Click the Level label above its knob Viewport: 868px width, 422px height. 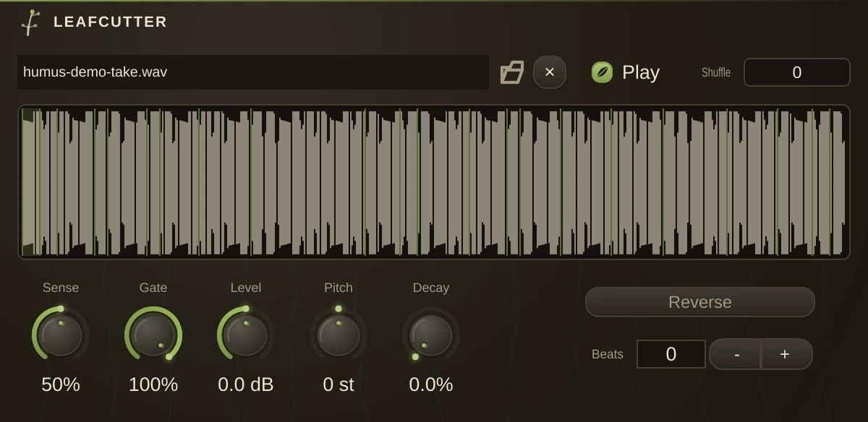point(246,288)
